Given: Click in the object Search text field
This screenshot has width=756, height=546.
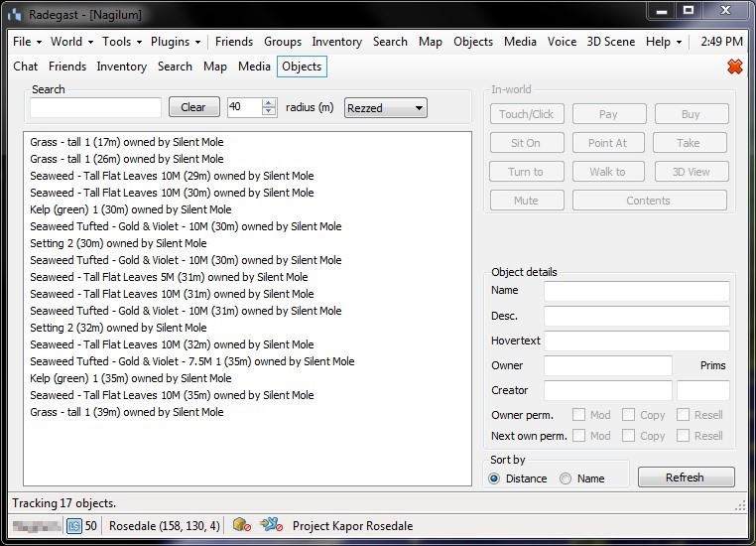Looking at the screenshot, I should click(95, 107).
